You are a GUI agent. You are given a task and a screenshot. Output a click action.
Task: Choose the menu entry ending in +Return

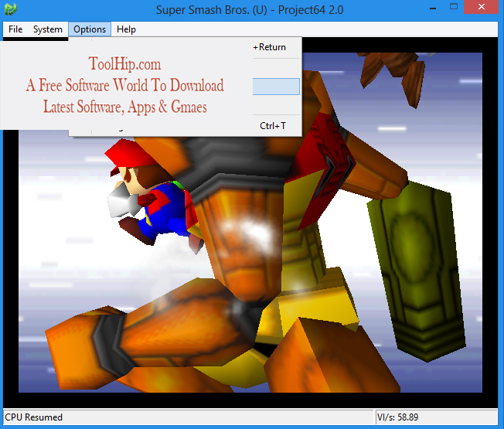coord(186,47)
